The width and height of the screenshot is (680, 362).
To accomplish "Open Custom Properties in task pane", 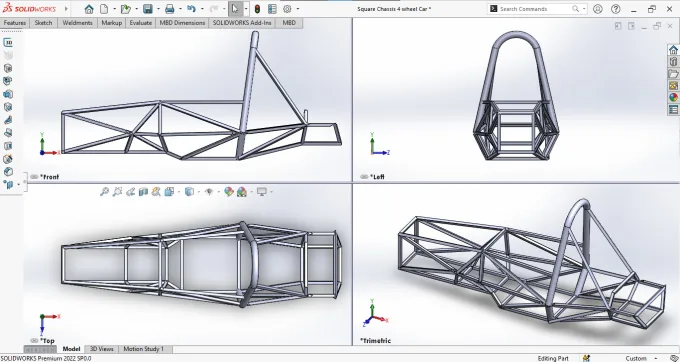I will pyautogui.click(x=673, y=110).
